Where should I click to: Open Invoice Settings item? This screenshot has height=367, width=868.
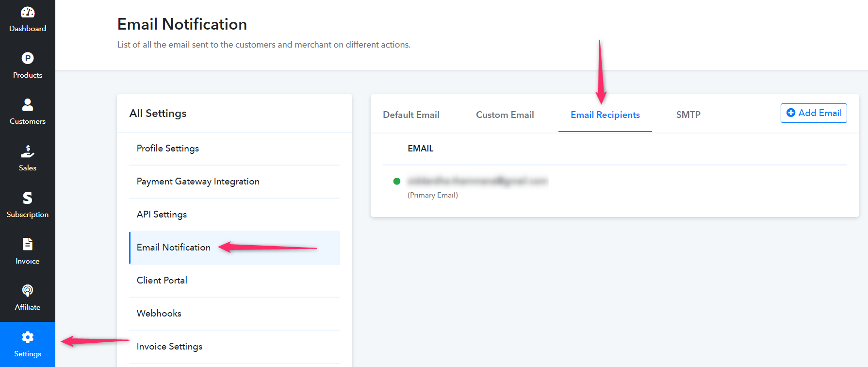coord(169,347)
